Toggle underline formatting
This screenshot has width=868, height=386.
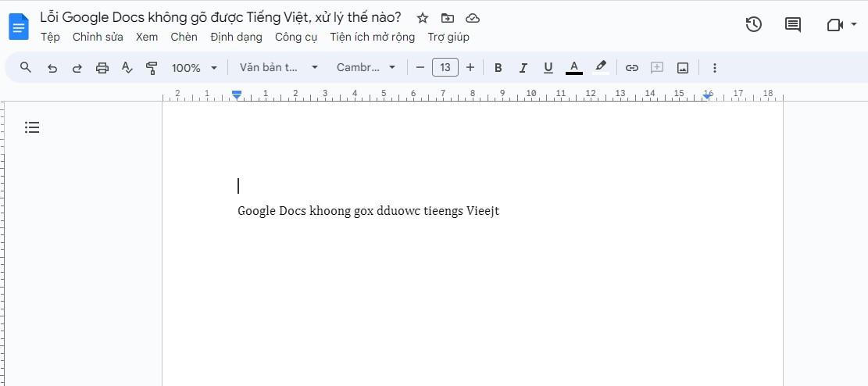[x=548, y=68]
